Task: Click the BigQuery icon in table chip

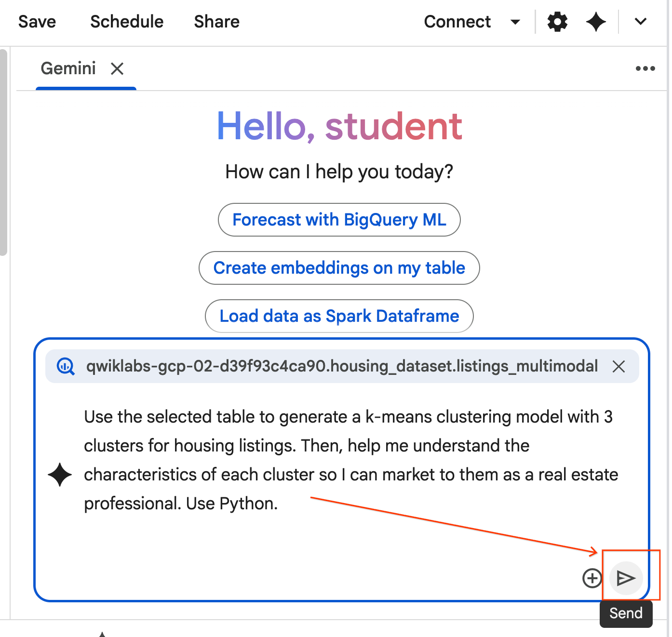Action: point(66,367)
